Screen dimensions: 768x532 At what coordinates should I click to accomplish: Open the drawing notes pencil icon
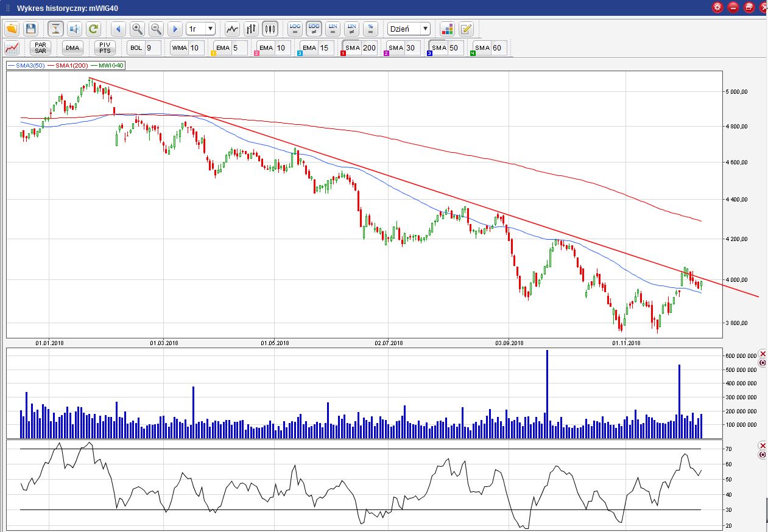click(466, 29)
